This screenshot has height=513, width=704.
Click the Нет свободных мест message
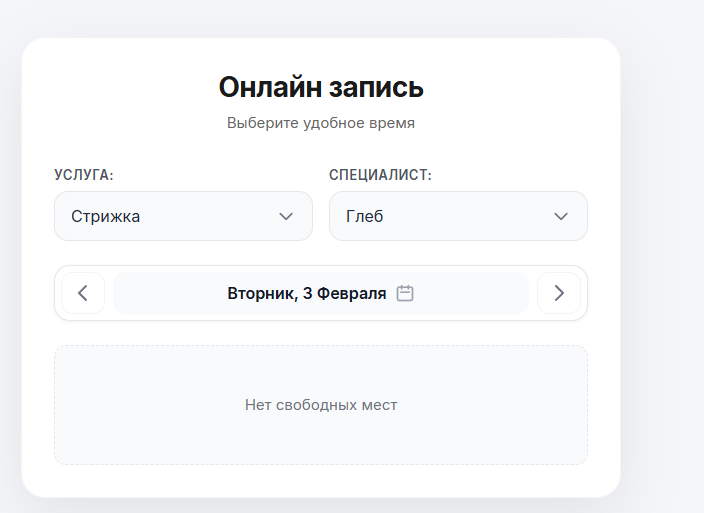click(x=321, y=405)
